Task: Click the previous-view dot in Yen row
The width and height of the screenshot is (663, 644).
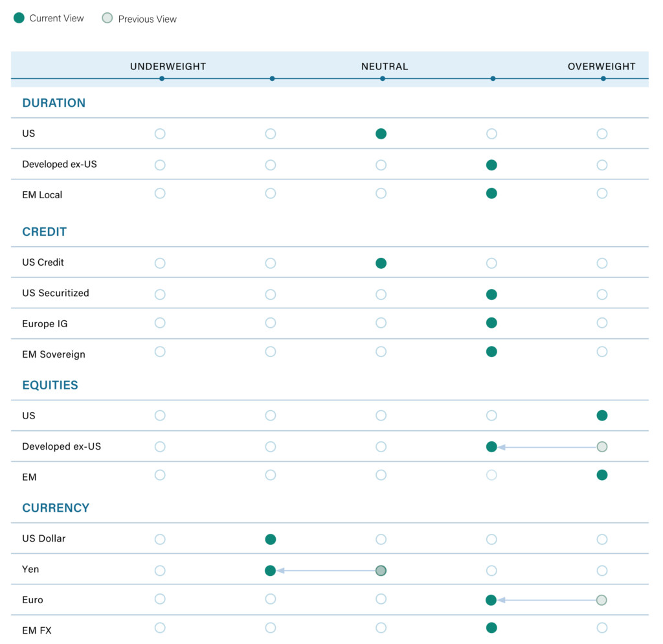Action: point(381,571)
